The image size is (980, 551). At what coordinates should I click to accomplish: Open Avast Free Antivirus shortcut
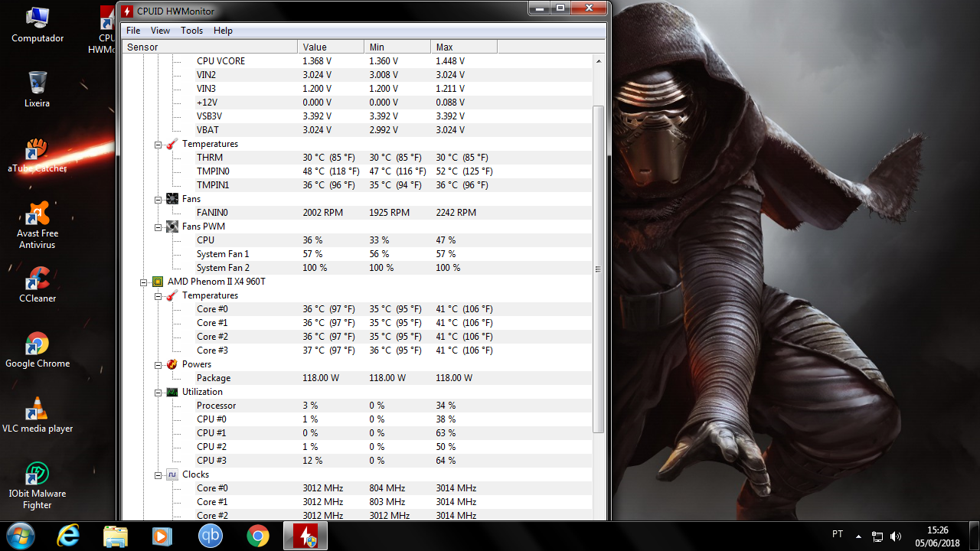[38, 224]
